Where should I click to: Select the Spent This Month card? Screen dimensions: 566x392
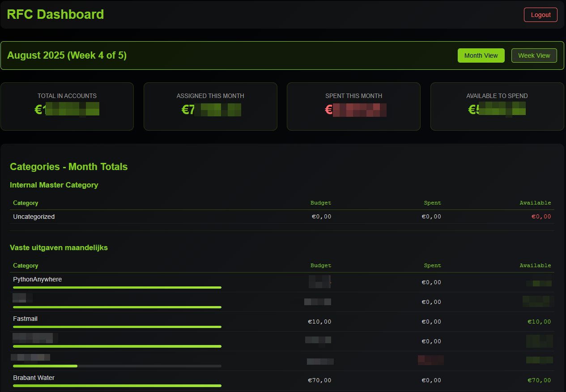(x=353, y=106)
